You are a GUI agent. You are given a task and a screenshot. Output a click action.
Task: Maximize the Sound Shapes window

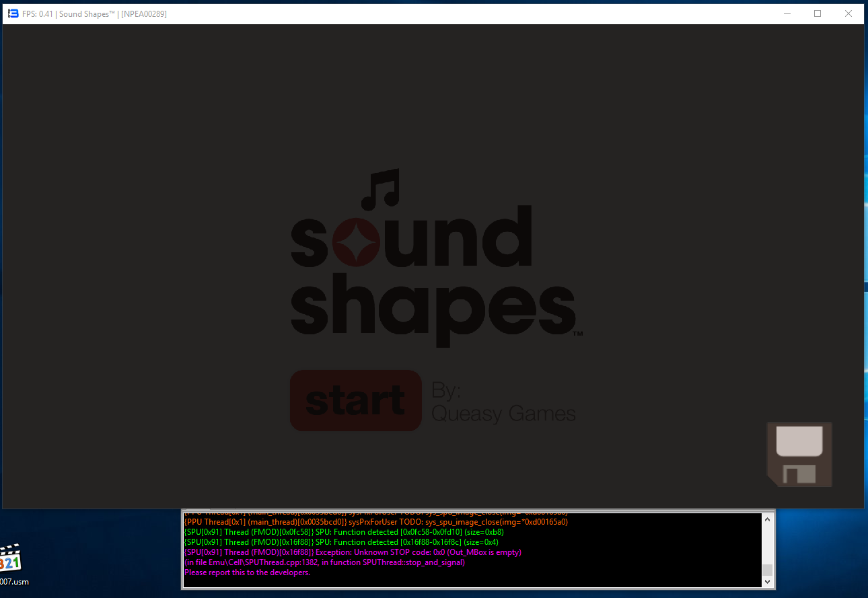click(x=818, y=13)
